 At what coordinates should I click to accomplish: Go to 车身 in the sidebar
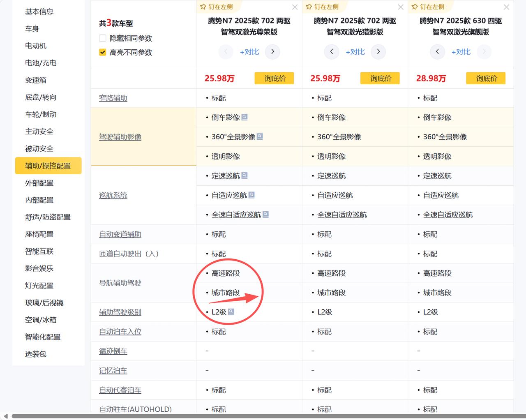(32, 29)
